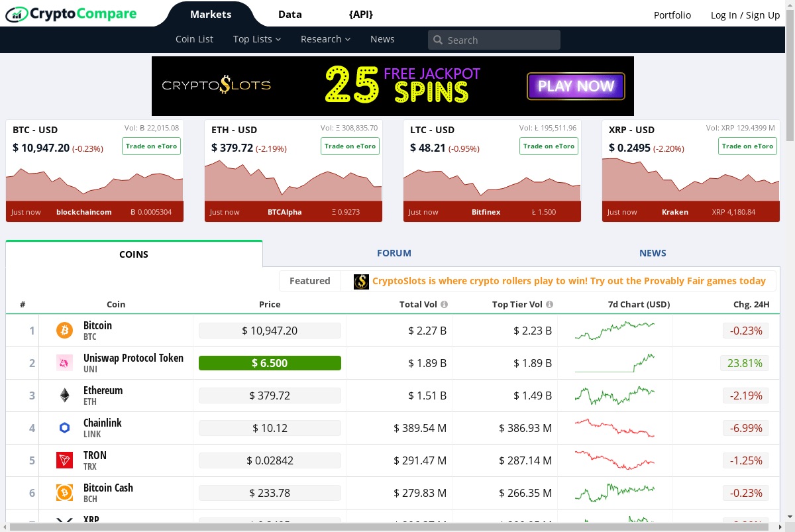
Task: Select the Chainlink hexagon icon
Action: point(64,427)
